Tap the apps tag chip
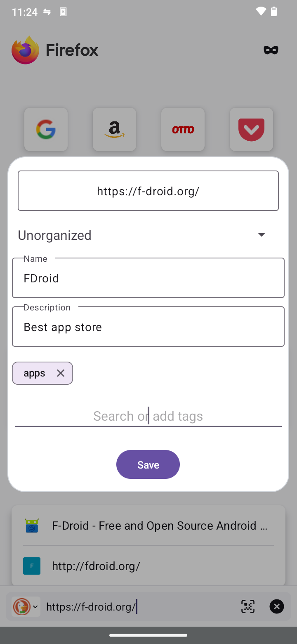Screen dimensions: 297x644 coord(35,373)
